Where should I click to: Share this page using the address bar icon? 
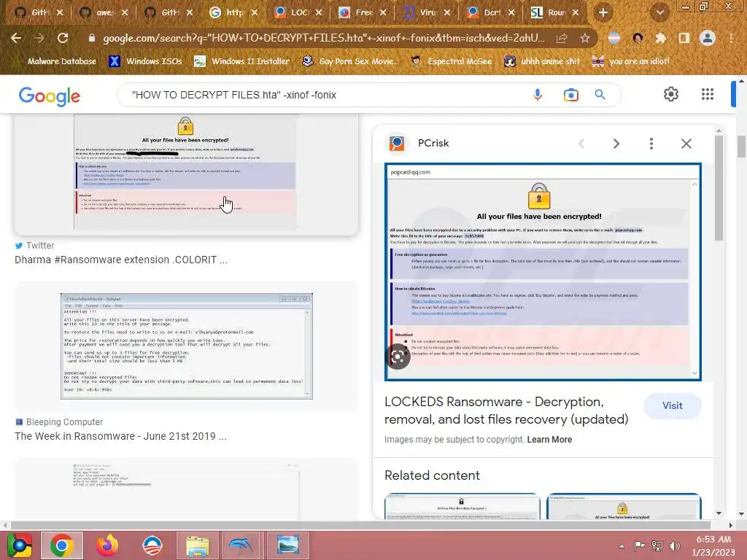(562, 38)
